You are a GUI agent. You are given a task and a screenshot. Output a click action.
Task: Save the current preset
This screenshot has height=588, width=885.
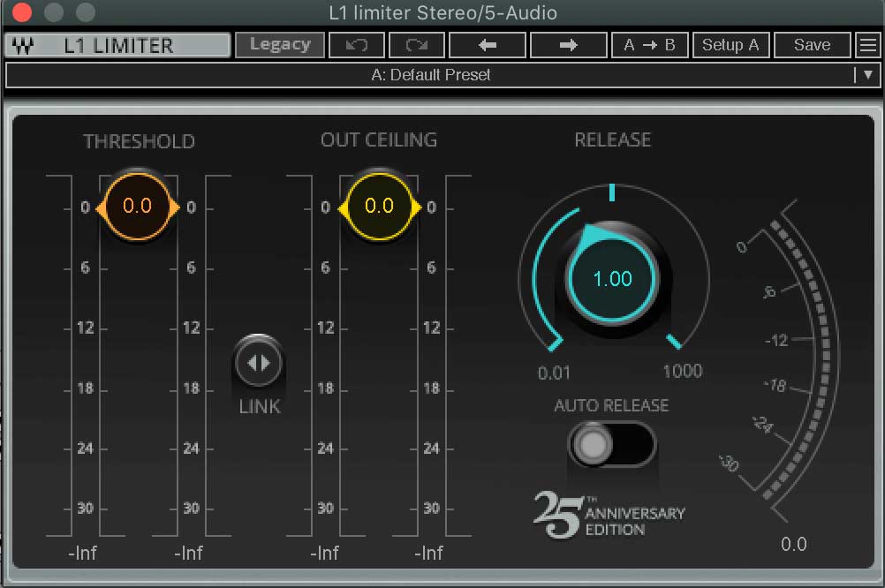812,44
